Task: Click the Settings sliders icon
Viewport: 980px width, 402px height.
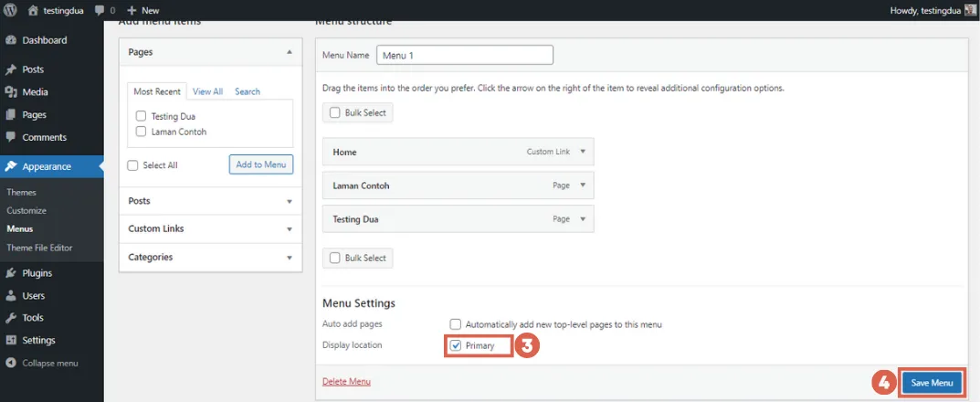Action: pyautogui.click(x=11, y=340)
